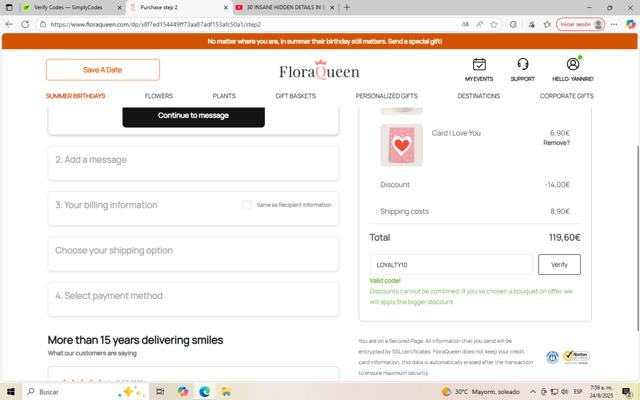Expand Select payment method section

click(193, 299)
